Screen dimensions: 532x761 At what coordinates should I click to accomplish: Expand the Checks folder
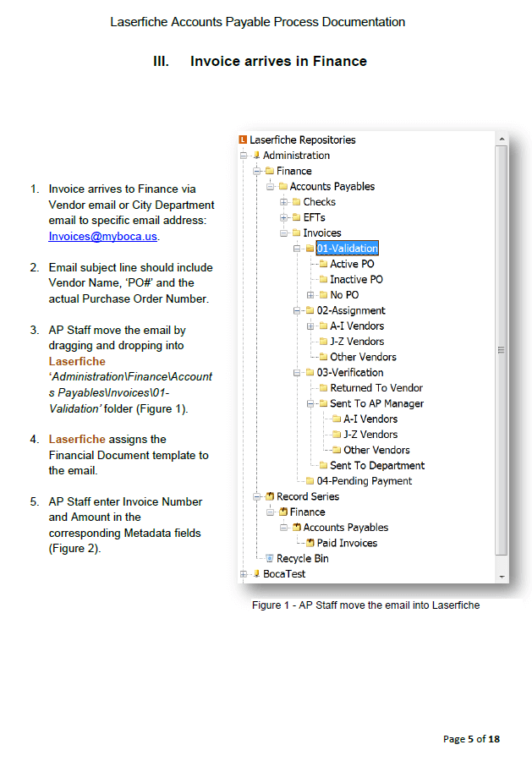point(283,202)
